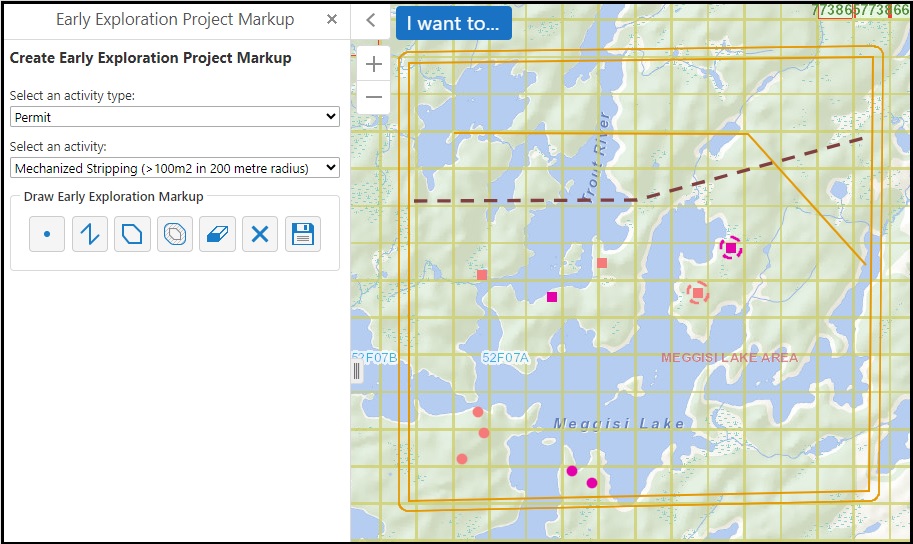Viewport: 913px width, 544px height.
Task: Click the topmost salmon circle marker
Action: [x=478, y=412]
